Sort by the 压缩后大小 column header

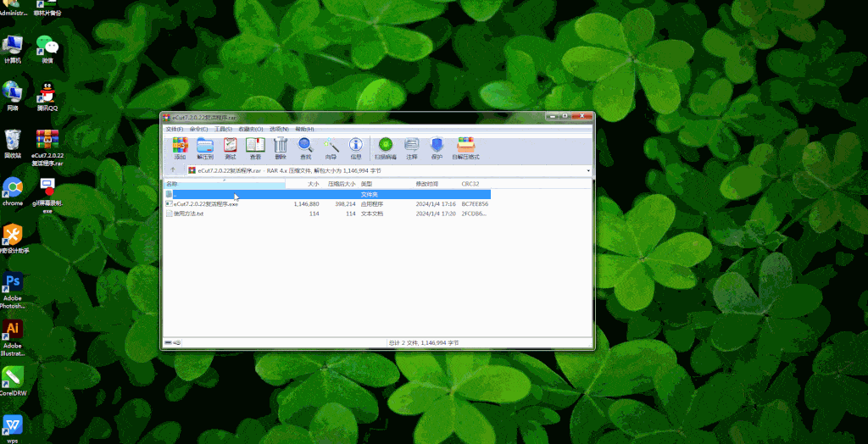340,184
